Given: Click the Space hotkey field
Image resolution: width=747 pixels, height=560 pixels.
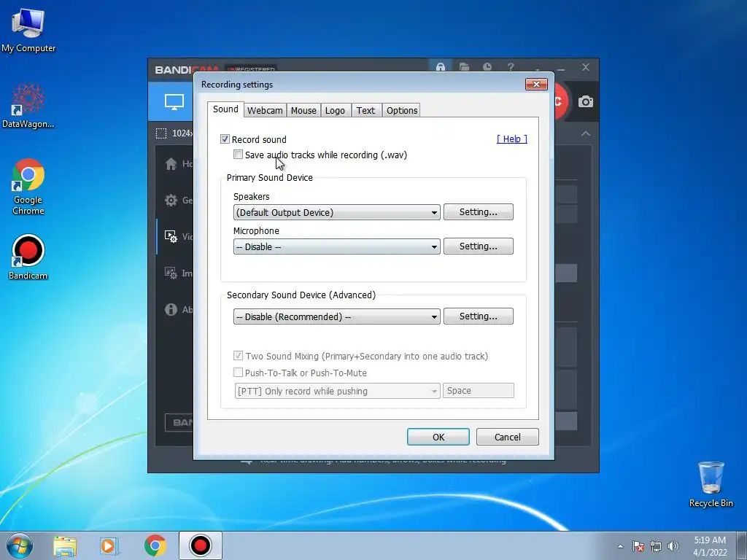Looking at the screenshot, I should pos(479,391).
